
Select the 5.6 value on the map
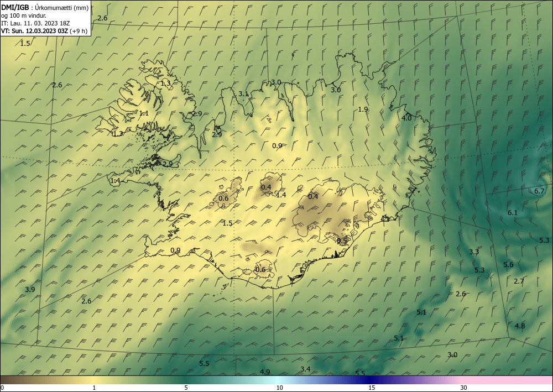pyautogui.click(x=508, y=264)
